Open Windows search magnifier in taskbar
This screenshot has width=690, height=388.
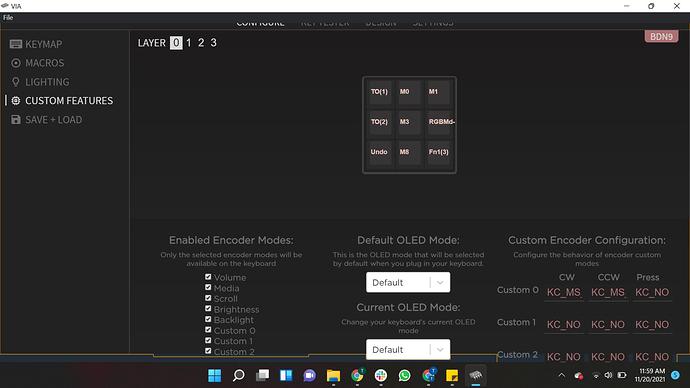tap(239, 375)
